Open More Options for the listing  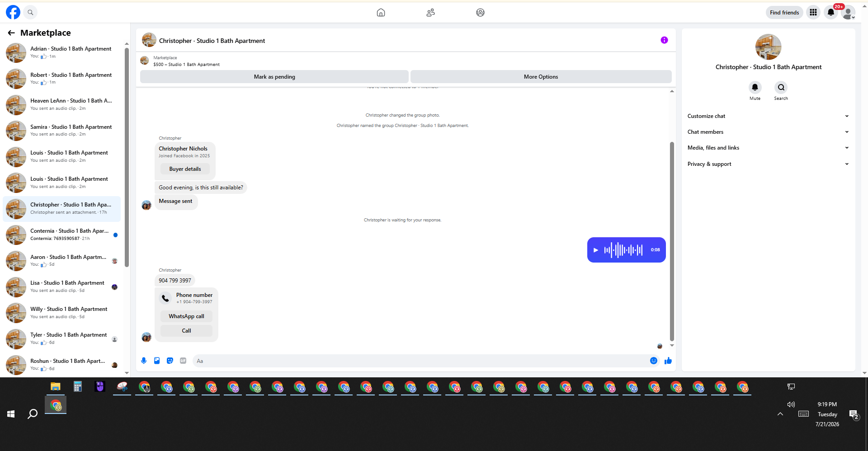pyautogui.click(x=541, y=77)
